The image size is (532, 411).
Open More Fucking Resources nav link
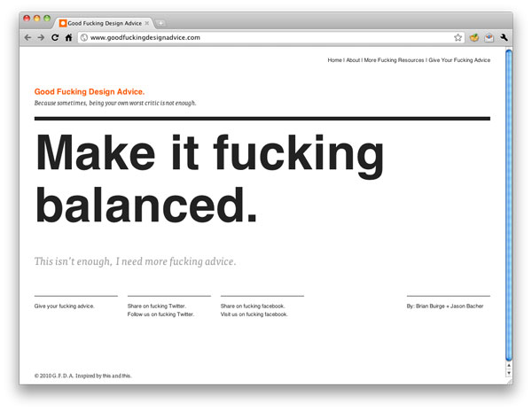pos(394,60)
